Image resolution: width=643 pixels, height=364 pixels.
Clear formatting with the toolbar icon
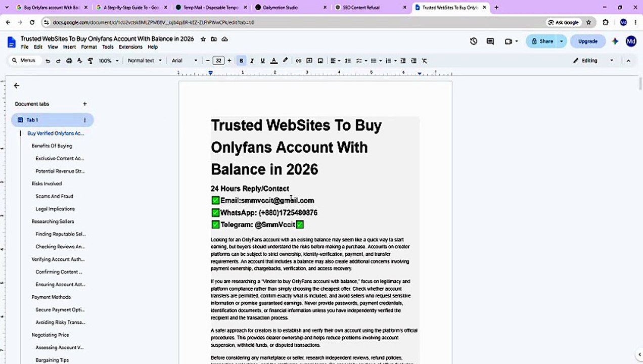(x=425, y=61)
